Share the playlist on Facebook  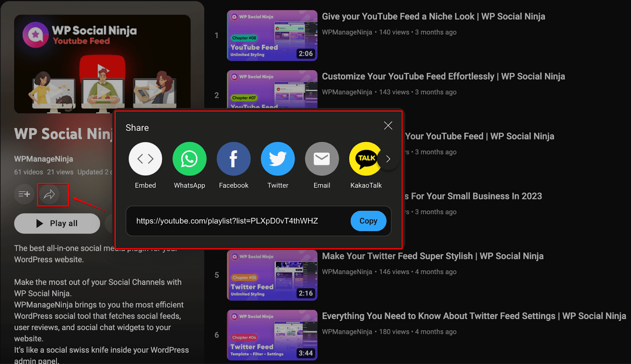[x=233, y=159]
